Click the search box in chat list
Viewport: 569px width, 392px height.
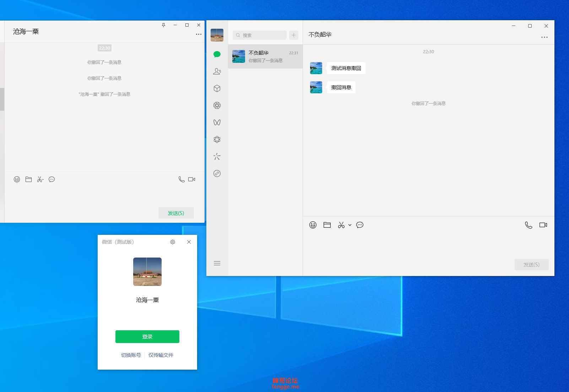click(x=260, y=35)
